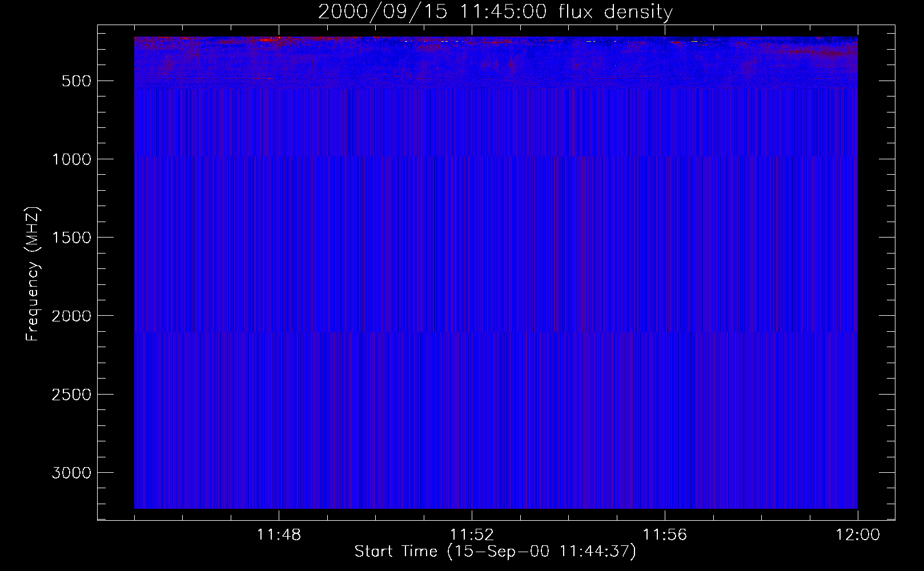Screen dimensions: 924x571
Task: Click the "Frequency (MHZ)" y-axis label
Action: tap(33, 274)
